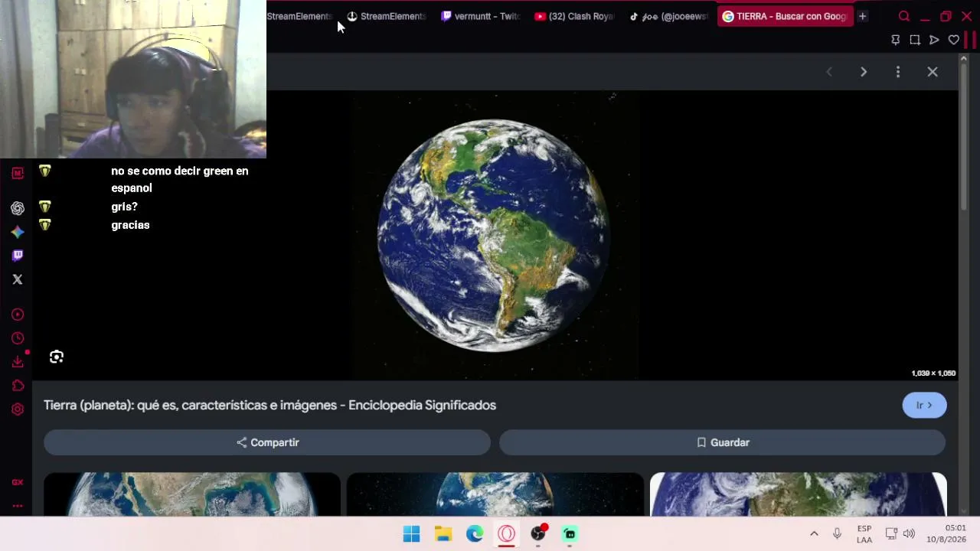
Task: Open the middle related Earth thumbnail
Action: [495, 494]
